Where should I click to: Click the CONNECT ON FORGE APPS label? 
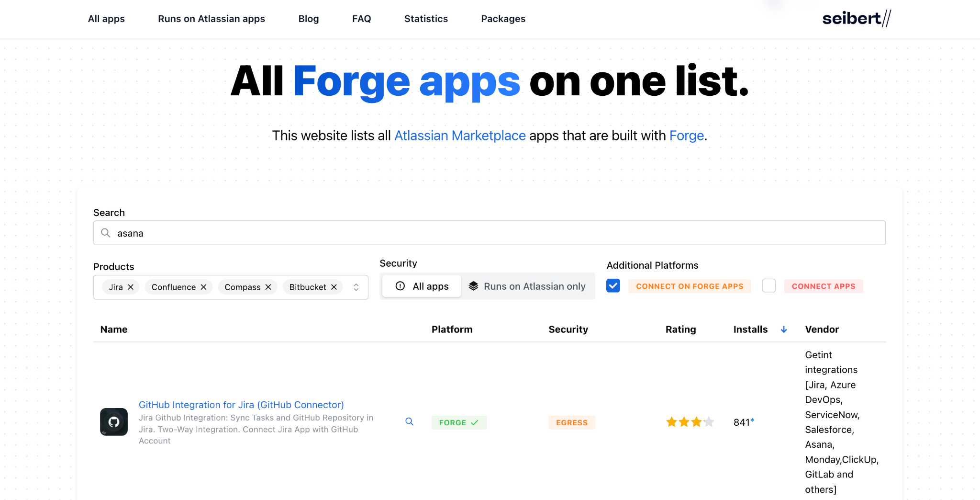coord(690,286)
